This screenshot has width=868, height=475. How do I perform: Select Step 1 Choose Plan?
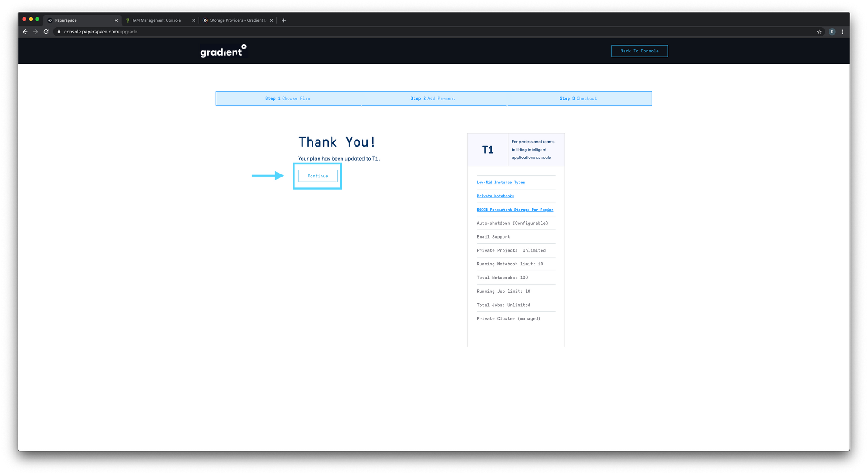[288, 98]
